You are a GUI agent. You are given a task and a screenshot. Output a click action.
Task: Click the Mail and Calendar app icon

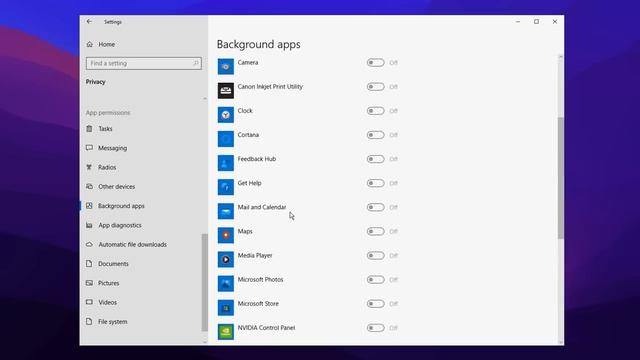(x=226, y=211)
